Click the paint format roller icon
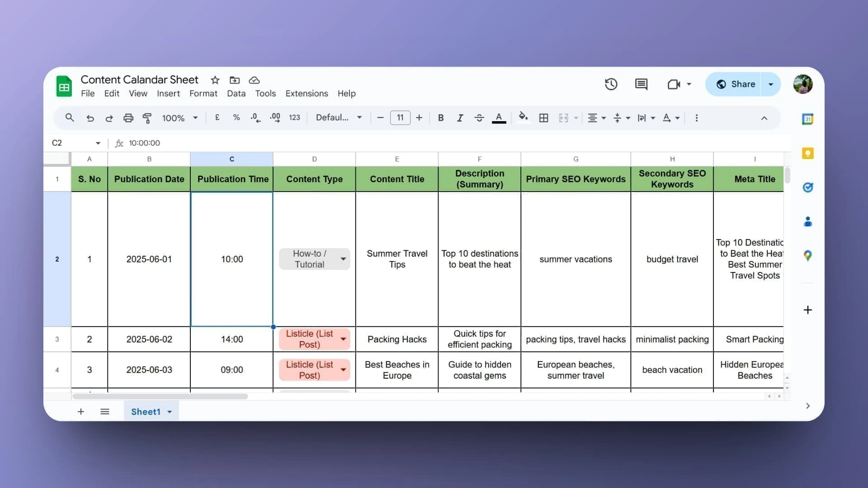The width and height of the screenshot is (868, 488). pyautogui.click(x=147, y=118)
